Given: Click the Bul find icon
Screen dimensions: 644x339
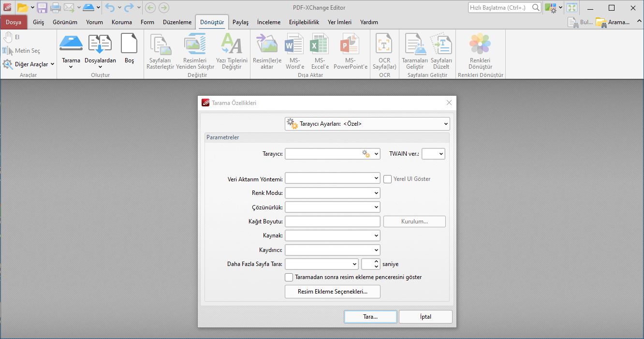Looking at the screenshot, I should click(580, 22).
